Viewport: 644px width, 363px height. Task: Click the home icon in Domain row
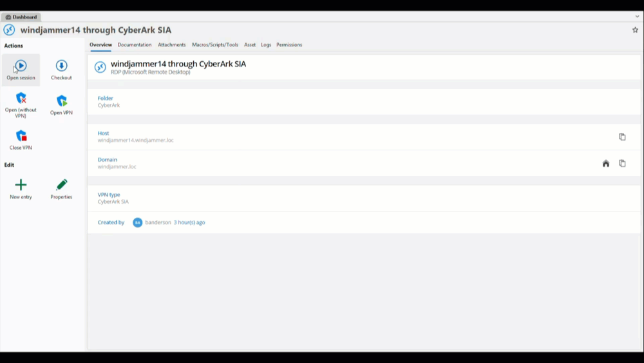pos(606,163)
